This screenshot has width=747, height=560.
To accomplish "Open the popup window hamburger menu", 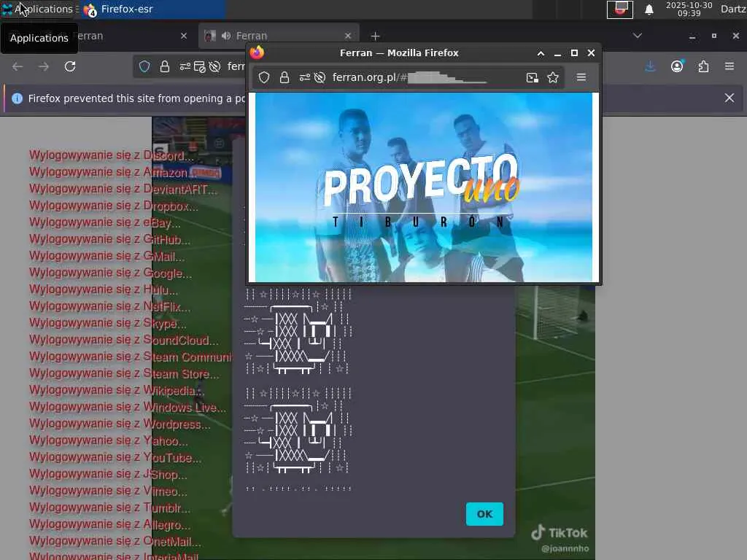I will [581, 77].
